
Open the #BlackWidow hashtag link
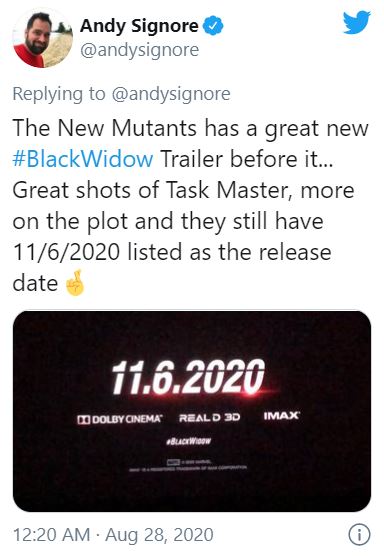[83, 159]
